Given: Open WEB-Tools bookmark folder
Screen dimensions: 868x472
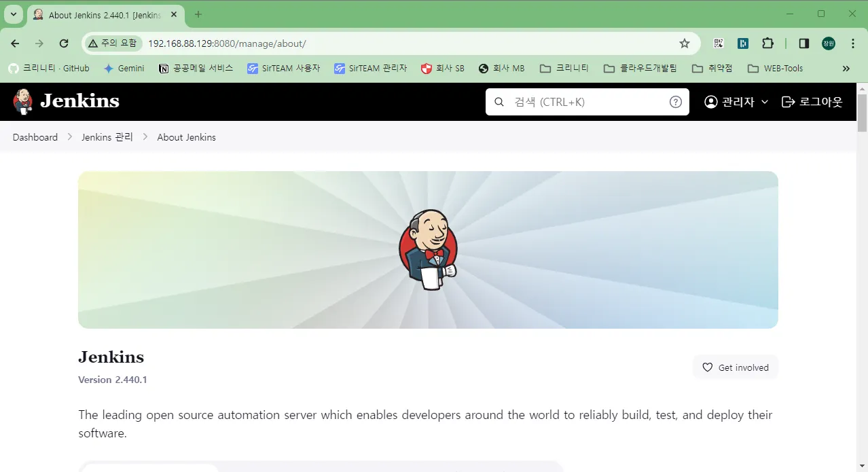Looking at the screenshot, I should tap(775, 68).
